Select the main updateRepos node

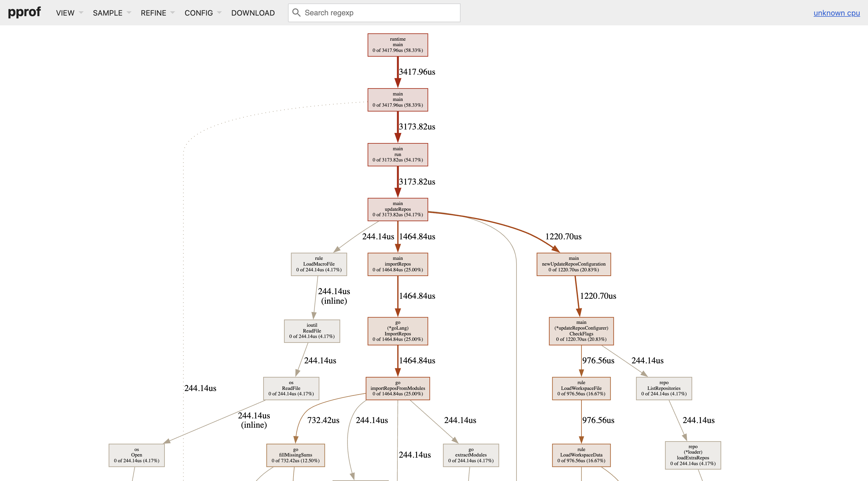pos(398,209)
